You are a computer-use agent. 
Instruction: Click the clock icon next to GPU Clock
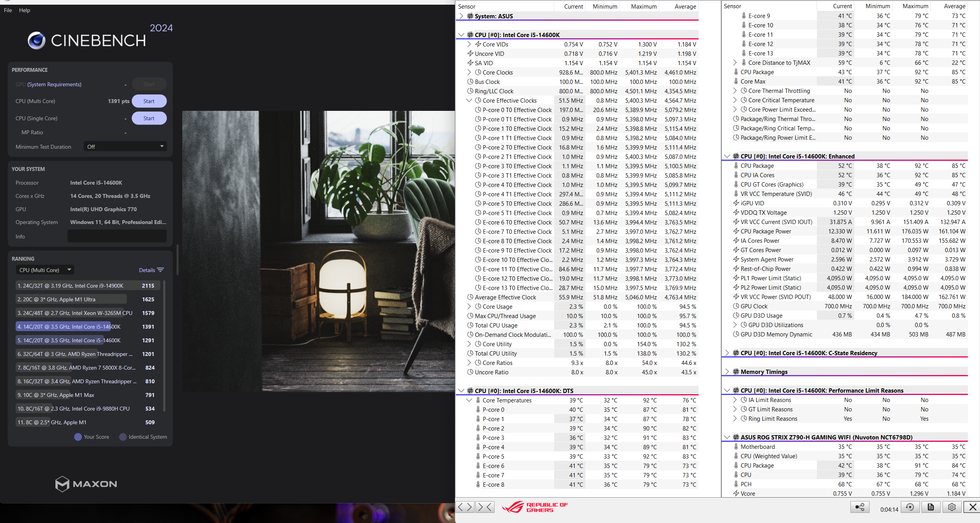[x=736, y=306]
